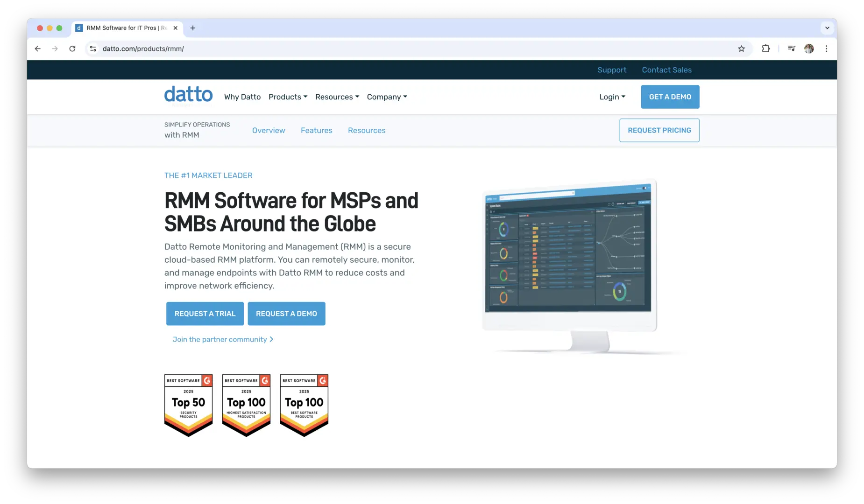Click the address bar URL field
This screenshot has width=864, height=504.
(x=374, y=49)
